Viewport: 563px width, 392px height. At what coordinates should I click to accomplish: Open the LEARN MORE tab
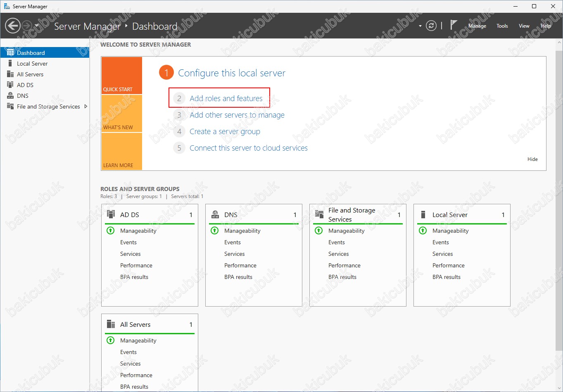click(122, 151)
